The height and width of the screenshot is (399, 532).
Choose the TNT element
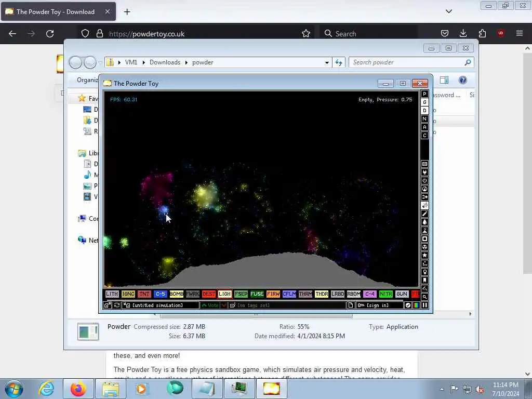point(144,294)
